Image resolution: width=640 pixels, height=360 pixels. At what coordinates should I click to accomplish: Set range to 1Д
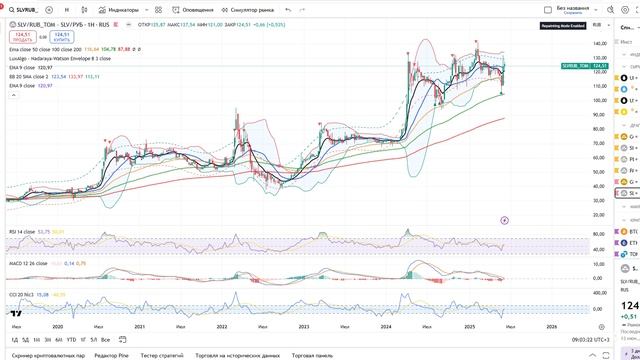(x=14, y=340)
